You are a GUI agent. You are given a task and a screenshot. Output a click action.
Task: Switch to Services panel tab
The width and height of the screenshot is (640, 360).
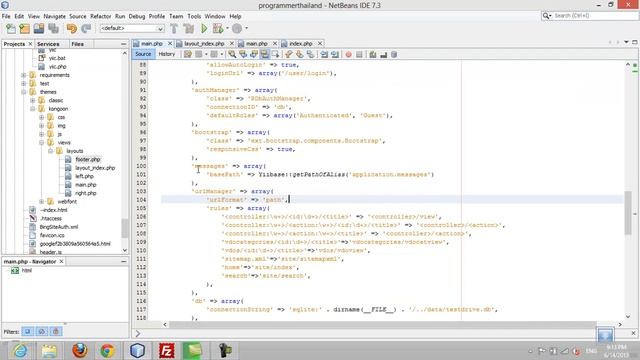tap(48, 44)
